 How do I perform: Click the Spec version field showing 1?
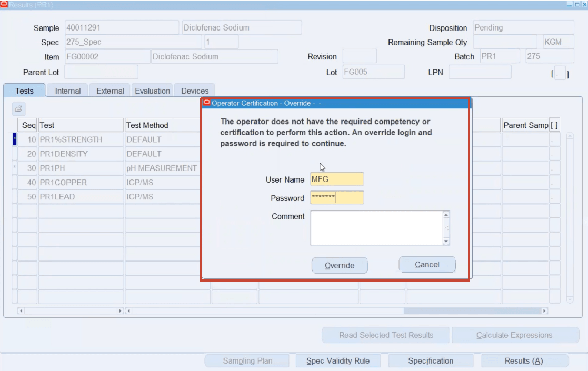coord(221,42)
